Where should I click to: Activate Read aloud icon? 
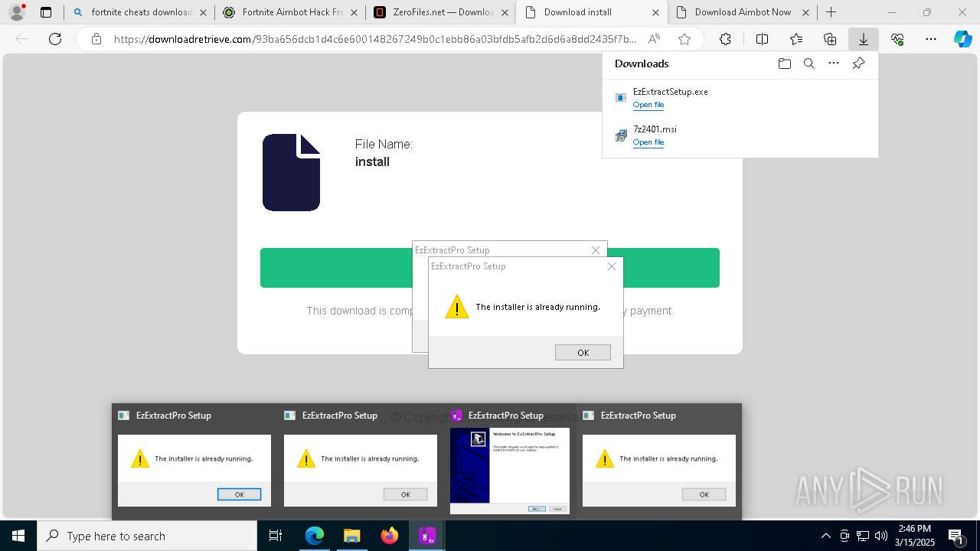[x=654, y=39]
